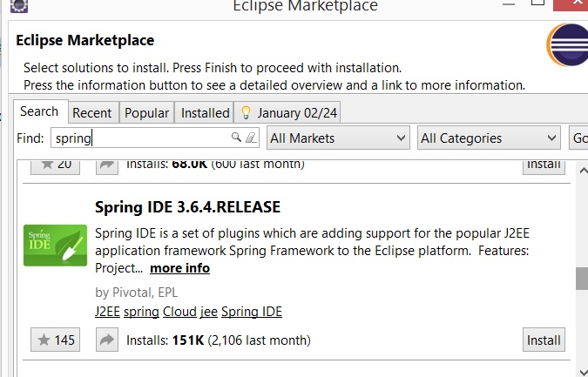The image size is (588, 377).
Task: Click the jee tag link
Action: coord(209,312)
